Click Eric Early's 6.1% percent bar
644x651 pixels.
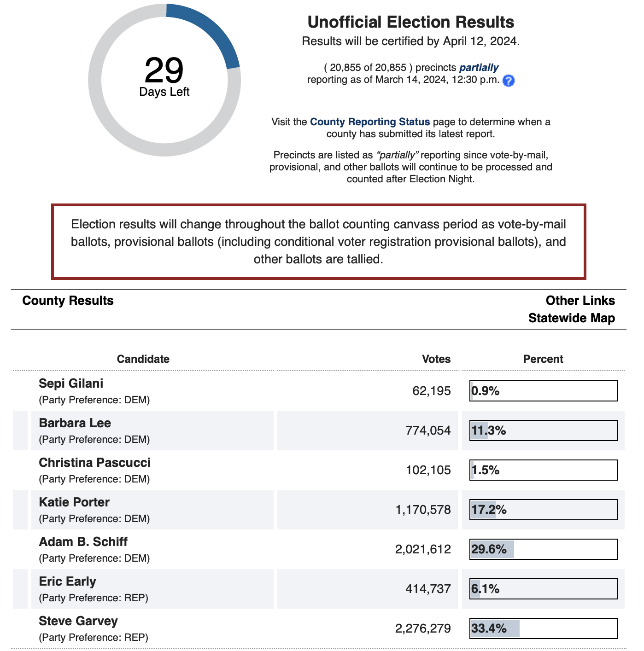[x=544, y=589]
